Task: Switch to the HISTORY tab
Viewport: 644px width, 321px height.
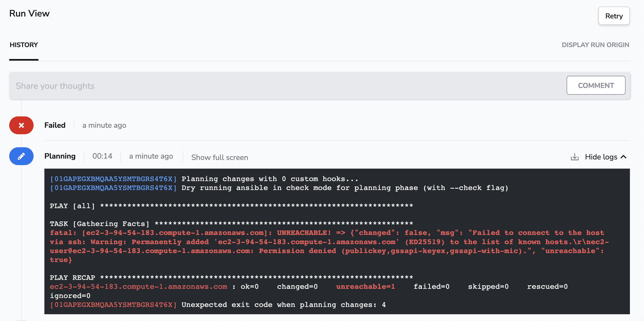Action: pos(24,45)
